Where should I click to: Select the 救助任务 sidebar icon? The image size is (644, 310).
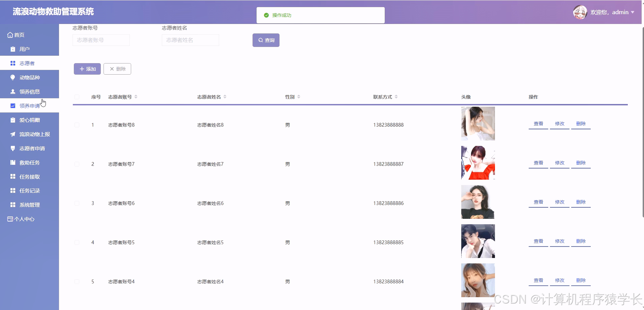(12, 162)
